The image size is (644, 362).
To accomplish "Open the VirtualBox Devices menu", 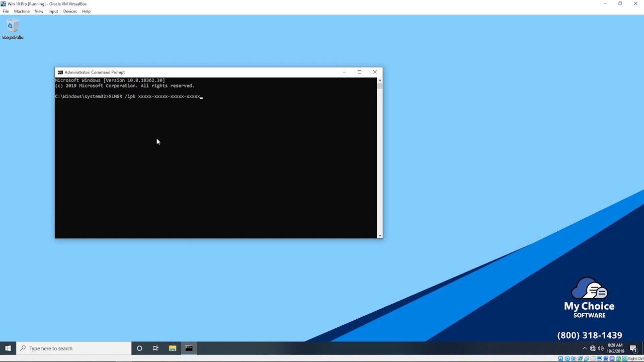I will pos(70,11).
